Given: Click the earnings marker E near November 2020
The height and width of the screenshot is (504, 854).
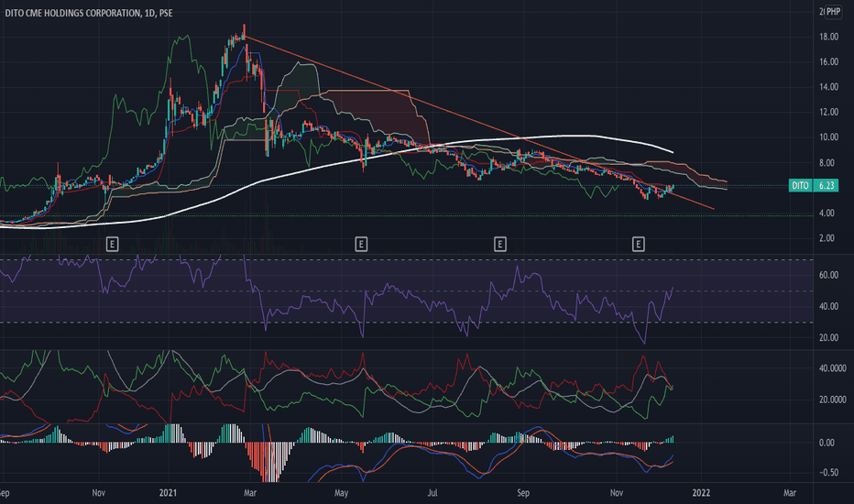Looking at the screenshot, I should [x=112, y=244].
